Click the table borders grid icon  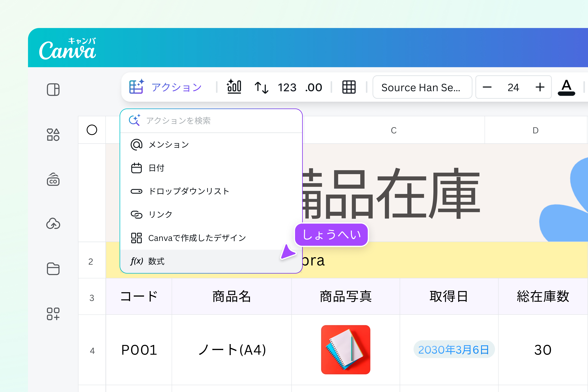(349, 87)
